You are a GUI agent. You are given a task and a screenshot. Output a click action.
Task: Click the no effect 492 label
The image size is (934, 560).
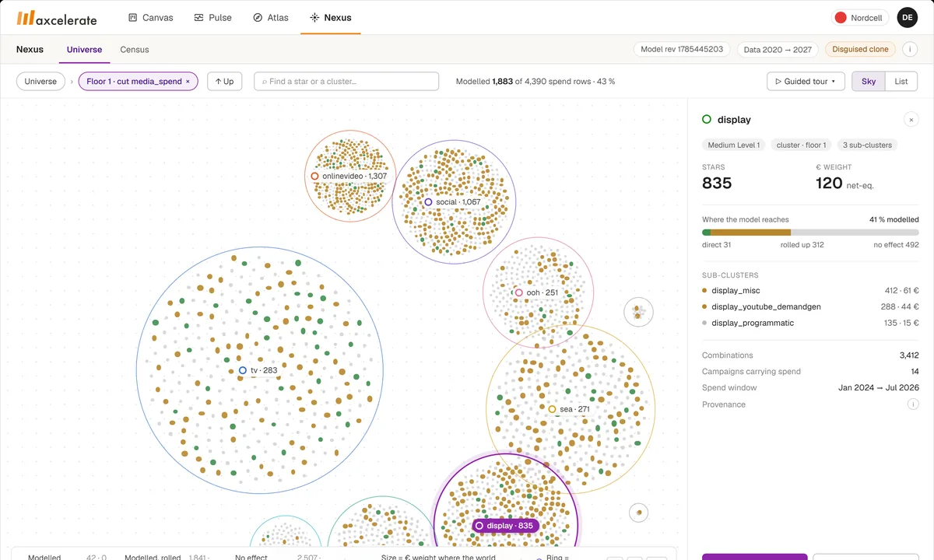point(896,244)
